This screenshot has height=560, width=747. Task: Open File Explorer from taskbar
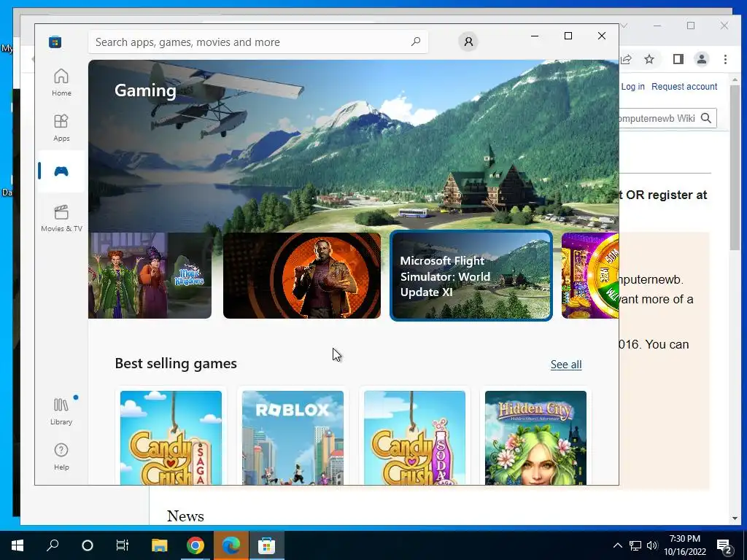click(x=160, y=545)
